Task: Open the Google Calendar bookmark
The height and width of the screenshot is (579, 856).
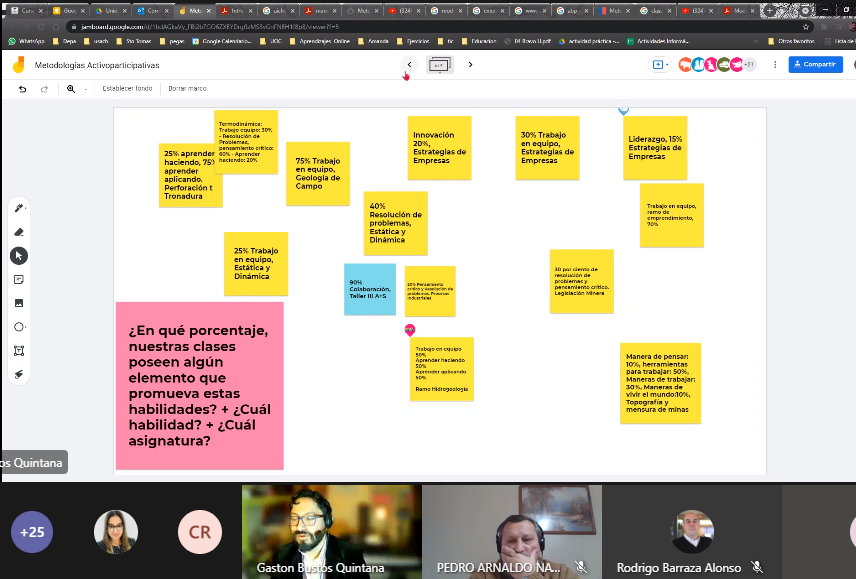Action: click(222, 41)
